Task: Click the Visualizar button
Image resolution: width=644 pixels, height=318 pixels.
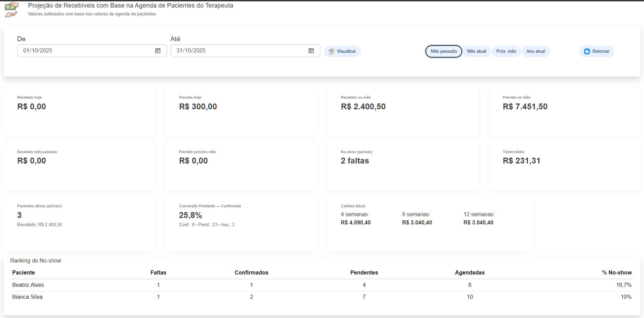Action: point(342,51)
